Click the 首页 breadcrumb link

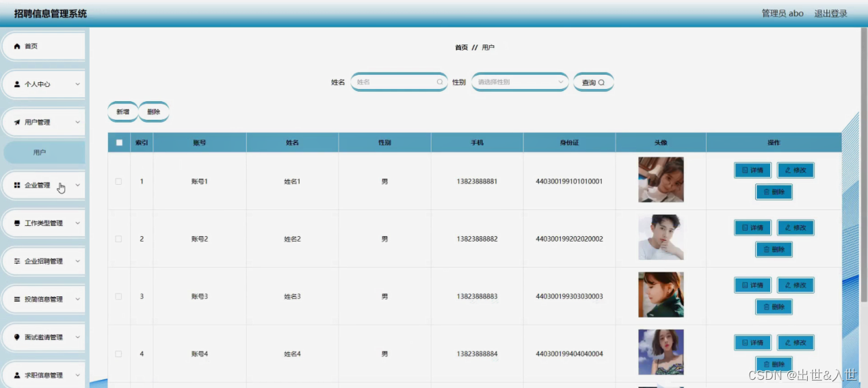[x=462, y=48]
